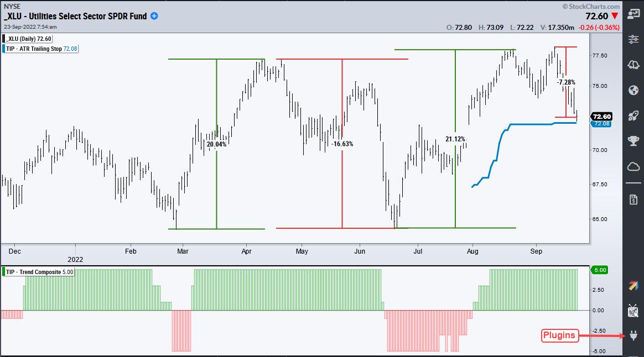Viewport: 644px width, 357px height.
Task: Click the volume value V: 17.350m
Action: tap(557, 28)
